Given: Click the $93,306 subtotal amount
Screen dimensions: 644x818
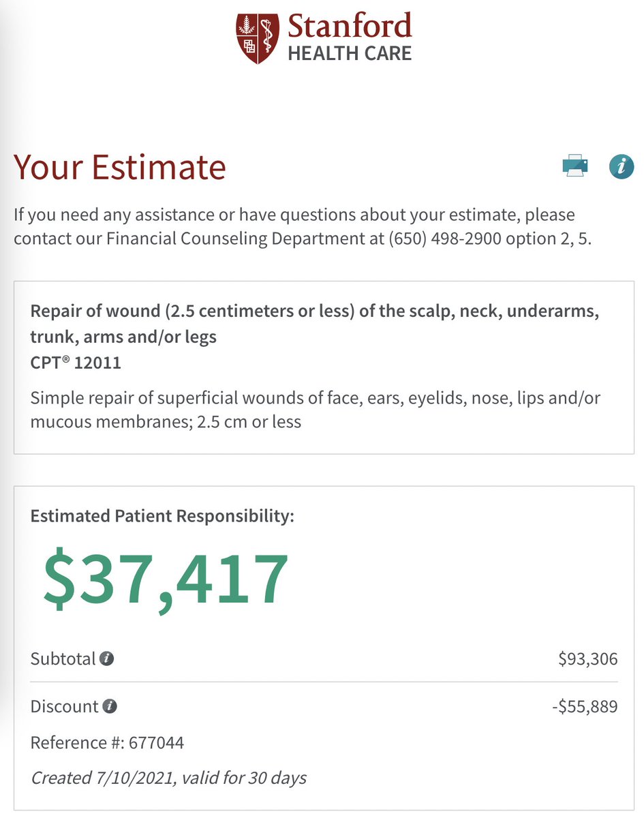Looking at the screenshot, I should click(587, 659).
